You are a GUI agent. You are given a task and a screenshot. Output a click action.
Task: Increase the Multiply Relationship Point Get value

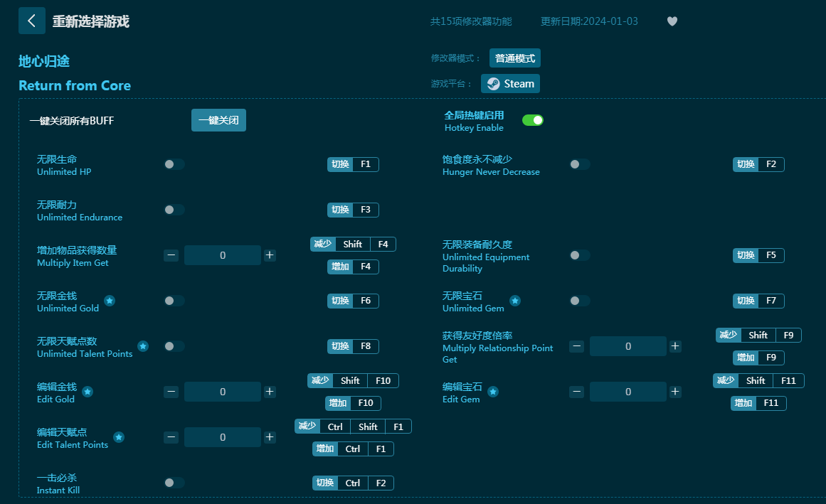coord(675,346)
